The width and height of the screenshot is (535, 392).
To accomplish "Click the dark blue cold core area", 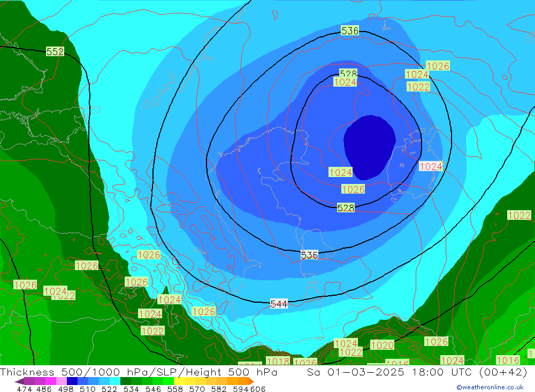I will click(369, 147).
